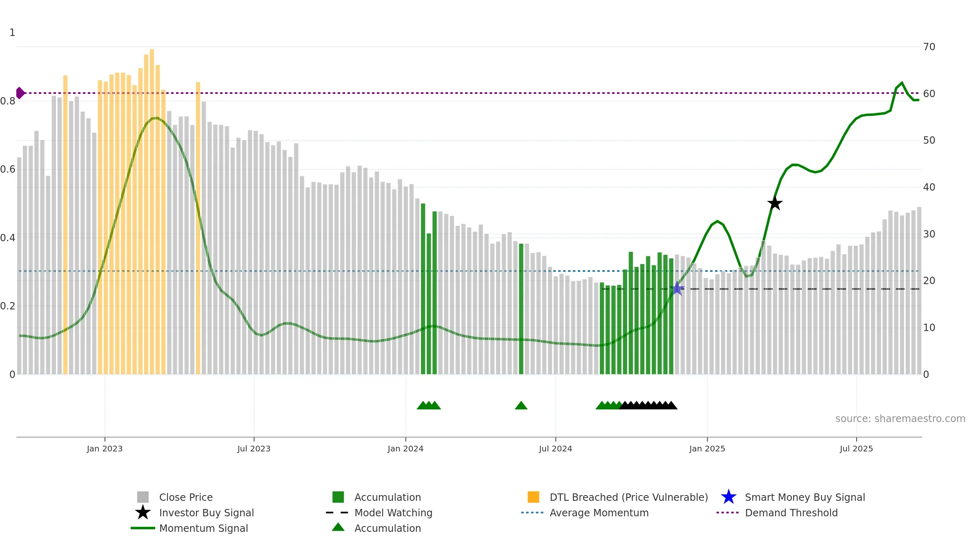Click the purple diamond Demand Threshold marker
980x551 pixels.
click(20, 93)
